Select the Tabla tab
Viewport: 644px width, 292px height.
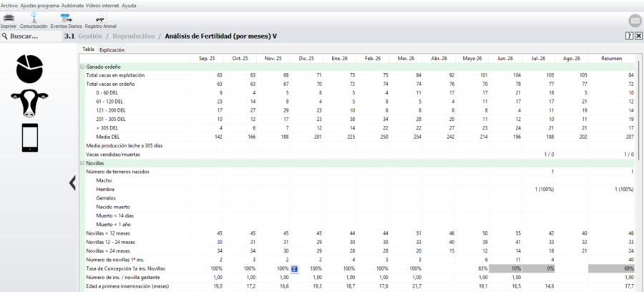click(x=88, y=49)
